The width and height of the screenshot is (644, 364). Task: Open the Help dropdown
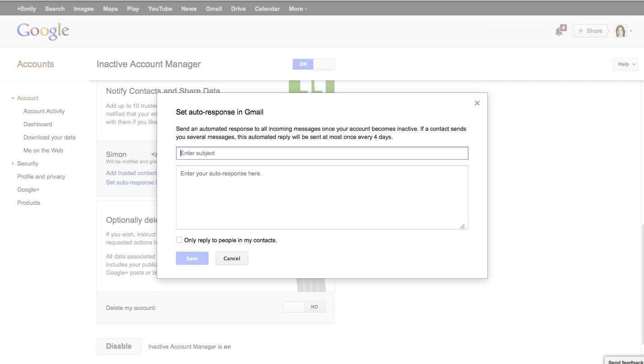[x=625, y=64]
